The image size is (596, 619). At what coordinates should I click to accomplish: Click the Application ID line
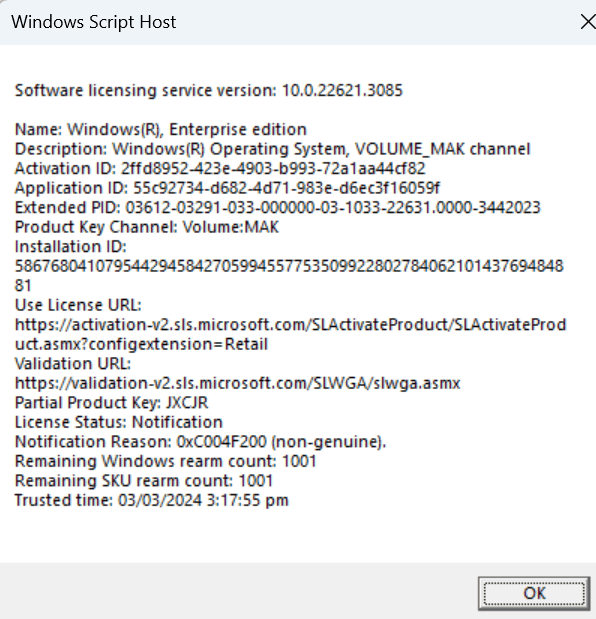(227, 188)
